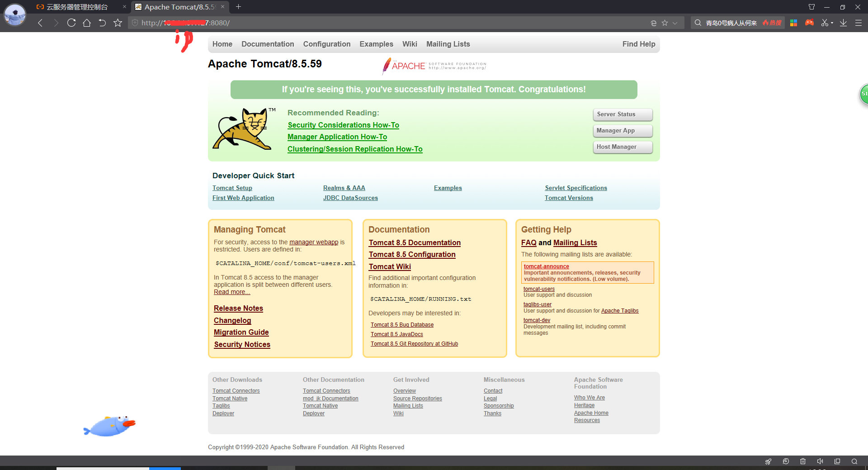Close the Apache Tomcat tab
This screenshot has width=868, height=470.
pyautogui.click(x=222, y=7)
